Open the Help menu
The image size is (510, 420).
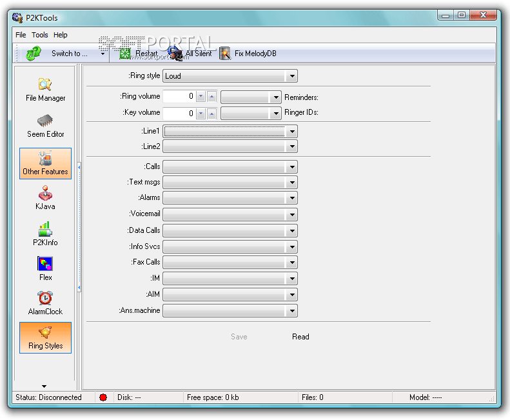pyautogui.click(x=61, y=35)
